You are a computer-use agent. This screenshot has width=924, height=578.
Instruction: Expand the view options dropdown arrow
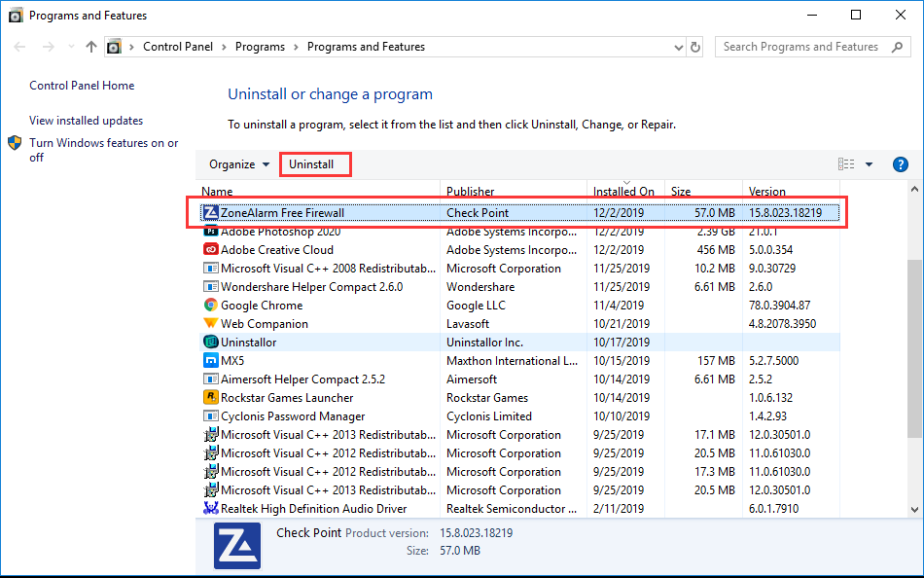click(869, 164)
